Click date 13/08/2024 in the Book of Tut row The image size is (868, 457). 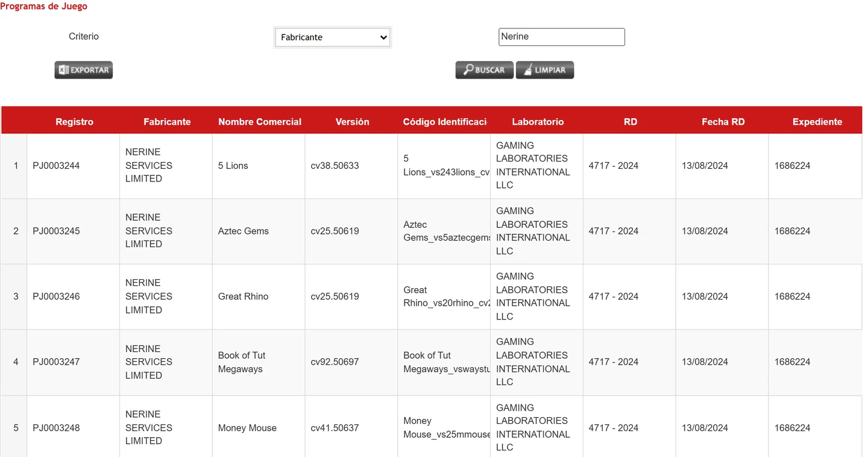tap(705, 362)
